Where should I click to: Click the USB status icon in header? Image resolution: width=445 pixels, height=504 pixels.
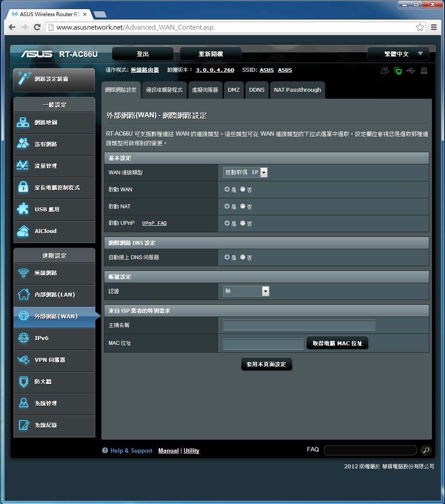(x=411, y=70)
